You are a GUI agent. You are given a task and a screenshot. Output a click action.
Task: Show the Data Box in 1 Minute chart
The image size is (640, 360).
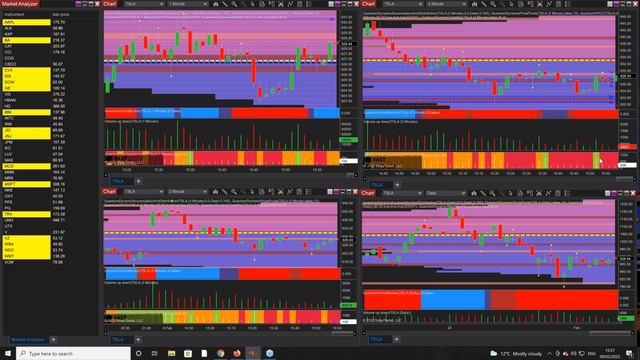262,4
